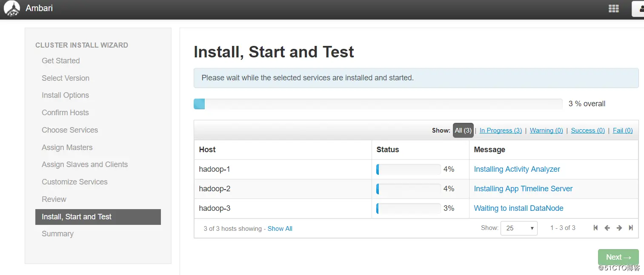Image resolution: width=644 pixels, height=275 pixels.
Task: Go to next page arrow
Action: point(619,228)
